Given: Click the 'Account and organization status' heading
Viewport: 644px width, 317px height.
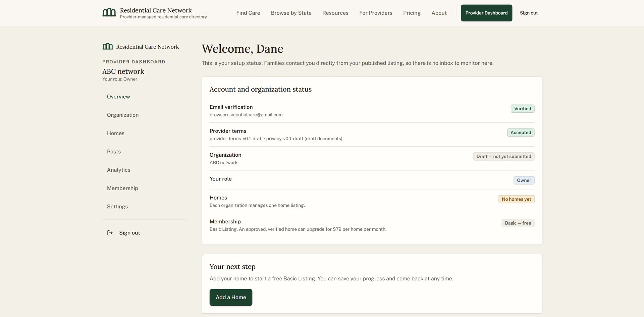Looking at the screenshot, I should tap(260, 89).
